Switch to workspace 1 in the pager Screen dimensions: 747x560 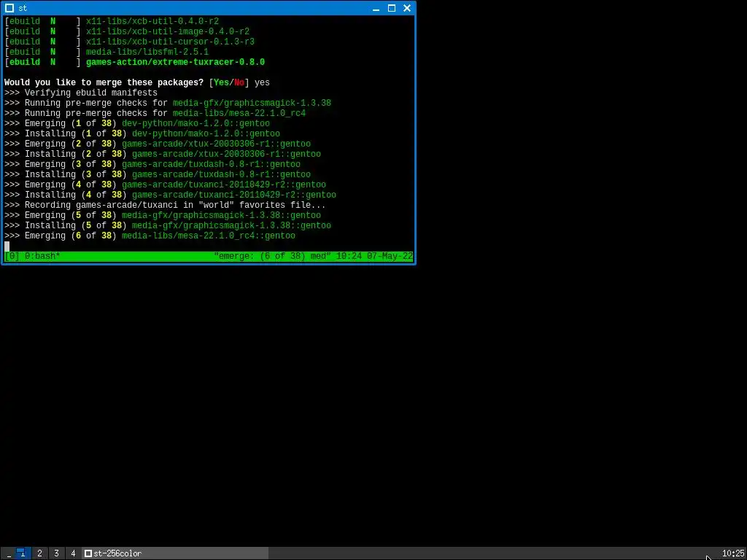(23, 553)
